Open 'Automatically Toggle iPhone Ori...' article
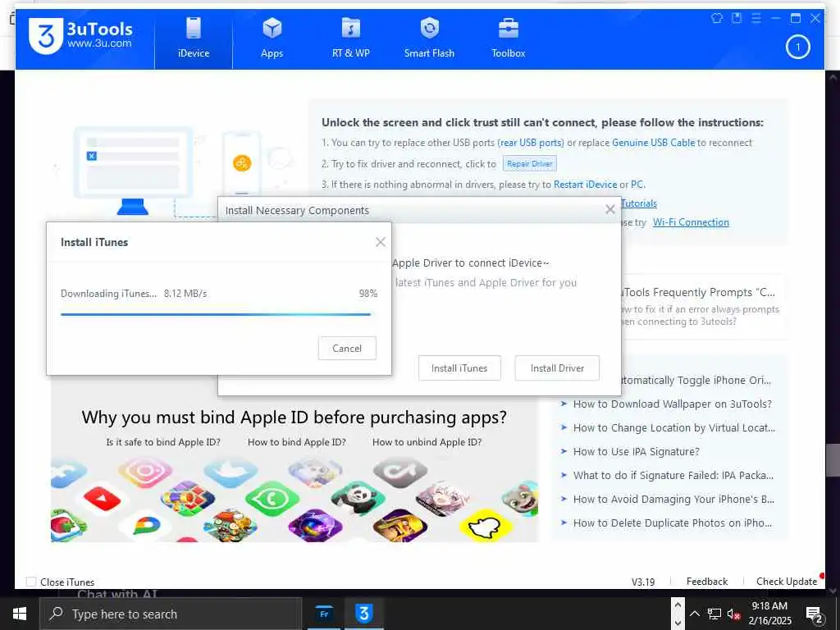The image size is (840, 630). (x=696, y=381)
